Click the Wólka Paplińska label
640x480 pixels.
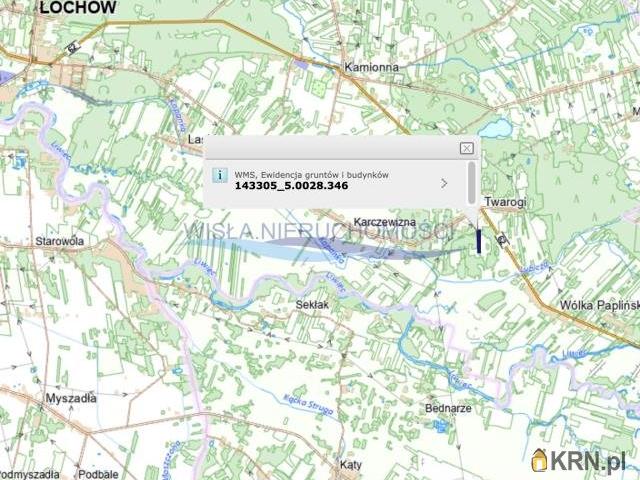600,305
